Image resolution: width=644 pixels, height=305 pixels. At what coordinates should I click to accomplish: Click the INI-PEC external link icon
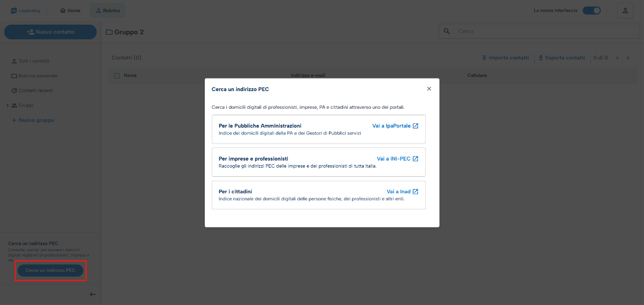[416, 159]
